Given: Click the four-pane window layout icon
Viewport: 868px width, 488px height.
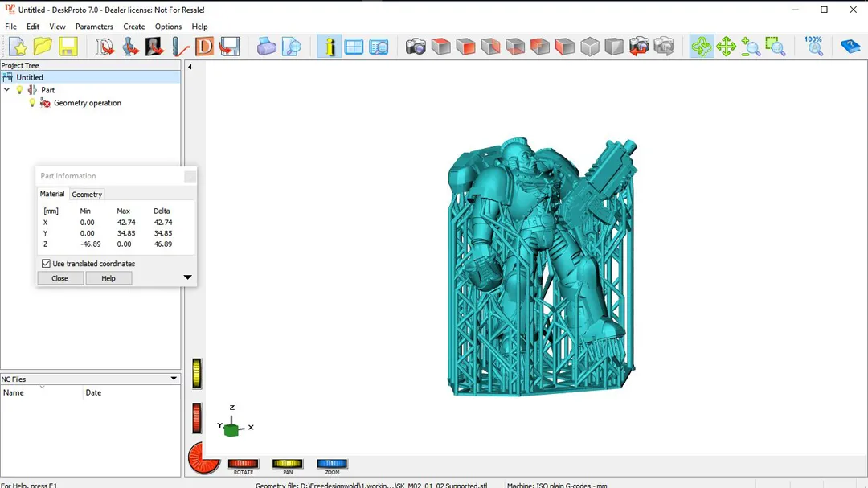Looking at the screenshot, I should coord(354,47).
